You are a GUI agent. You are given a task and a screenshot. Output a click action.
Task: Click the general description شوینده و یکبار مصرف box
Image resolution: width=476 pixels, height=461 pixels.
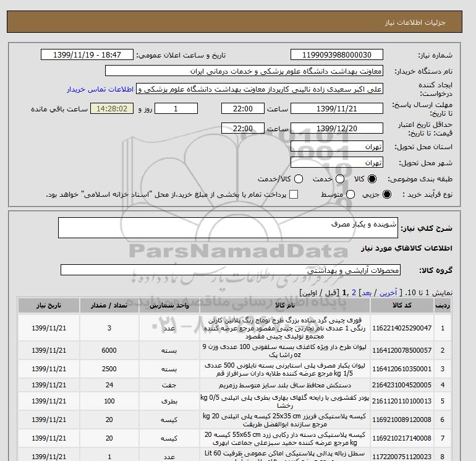[228, 228]
